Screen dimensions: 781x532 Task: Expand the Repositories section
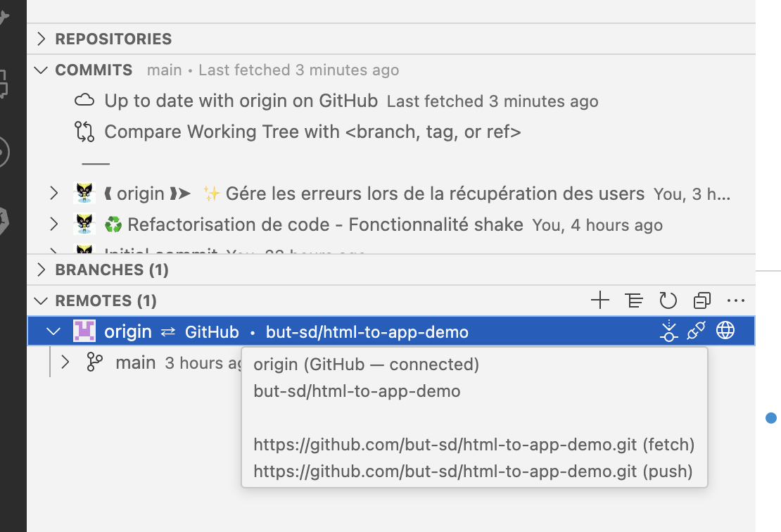click(42, 39)
